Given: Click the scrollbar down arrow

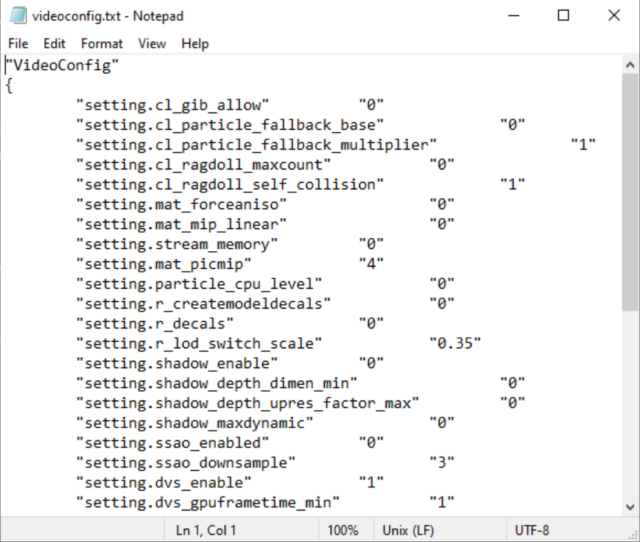Looking at the screenshot, I should tap(630, 507).
